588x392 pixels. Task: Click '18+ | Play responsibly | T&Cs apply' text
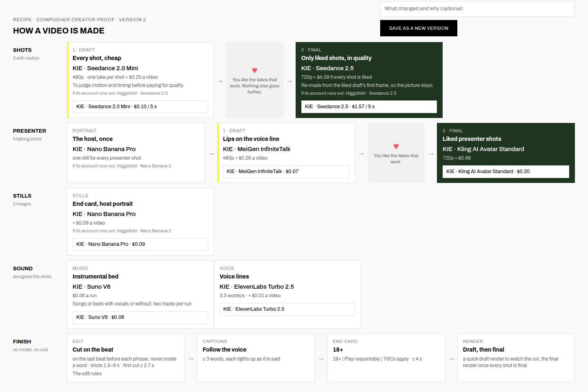(371, 359)
